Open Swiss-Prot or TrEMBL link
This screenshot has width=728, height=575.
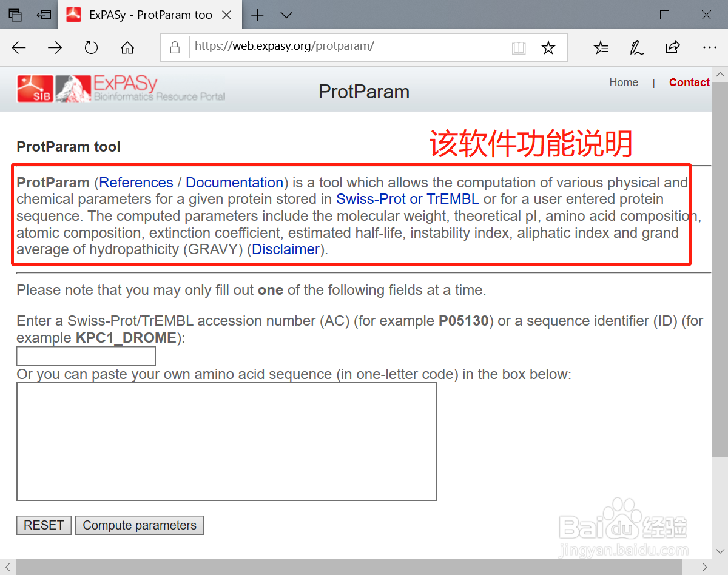click(408, 199)
